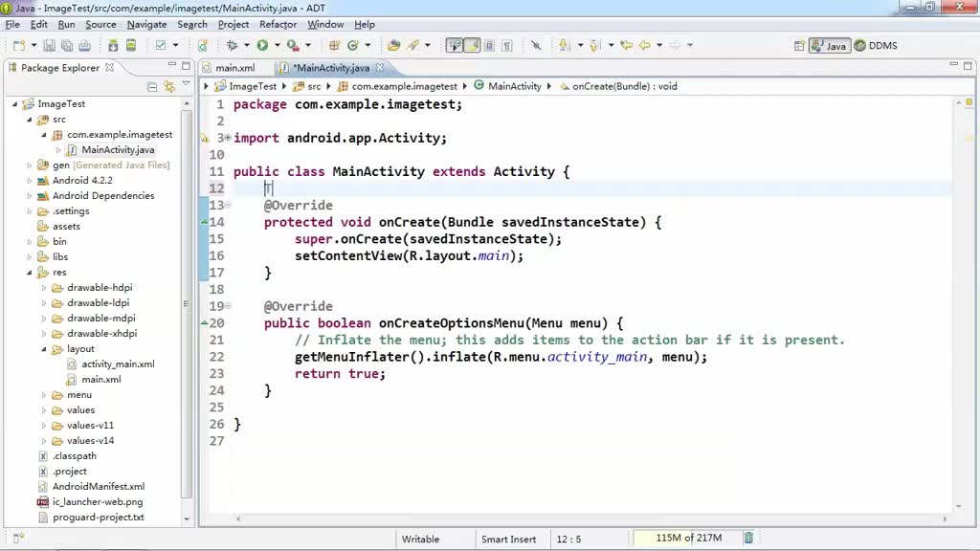Click the editor horizontal scrollbar
This screenshot has width=980, height=551.
[x=590, y=518]
